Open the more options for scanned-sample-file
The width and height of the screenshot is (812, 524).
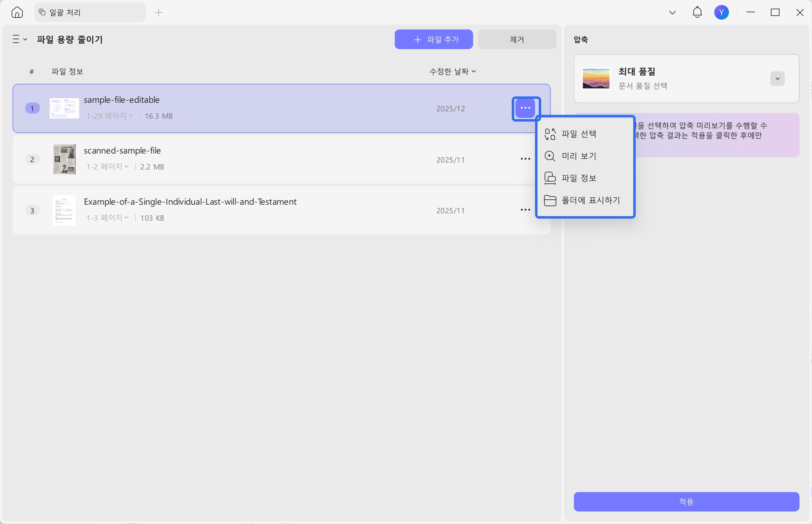pos(526,159)
